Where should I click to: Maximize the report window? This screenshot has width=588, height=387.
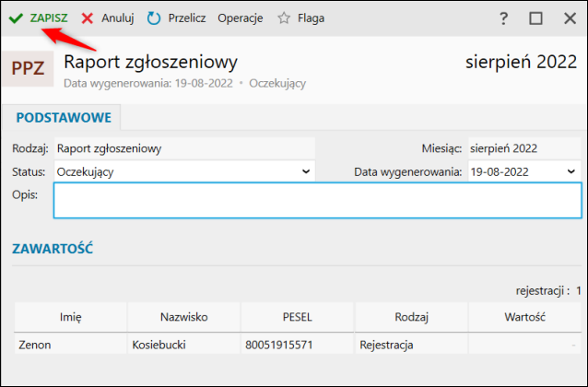click(535, 18)
